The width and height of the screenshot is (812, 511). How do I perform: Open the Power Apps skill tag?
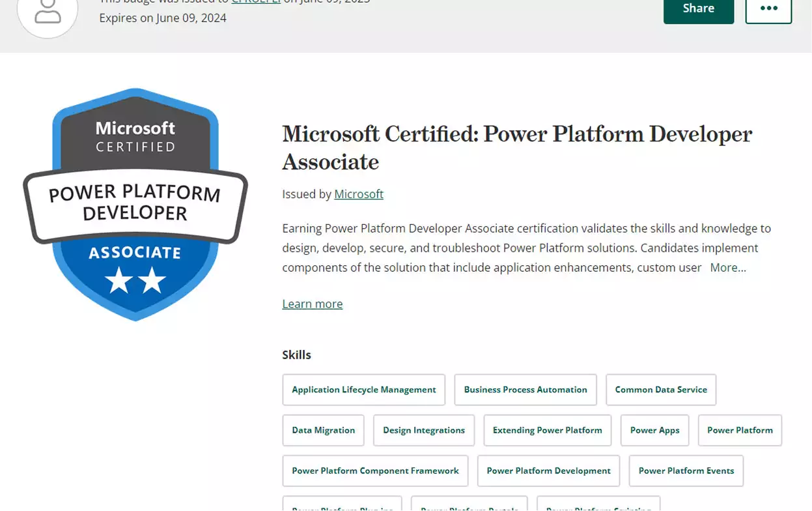[654, 430]
